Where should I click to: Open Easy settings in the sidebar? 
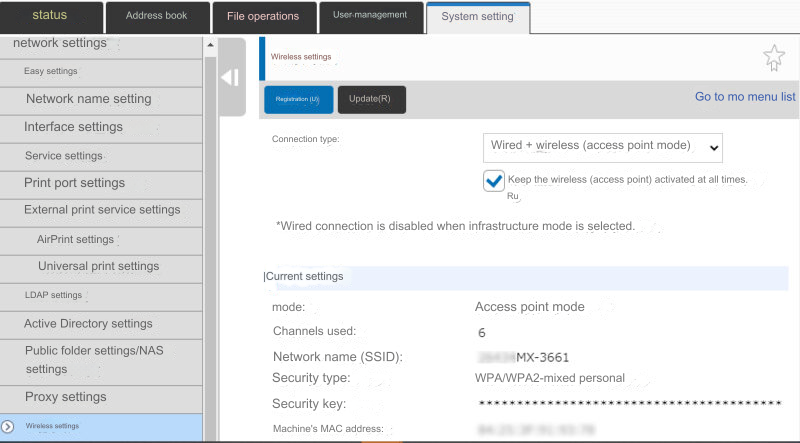point(51,71)
